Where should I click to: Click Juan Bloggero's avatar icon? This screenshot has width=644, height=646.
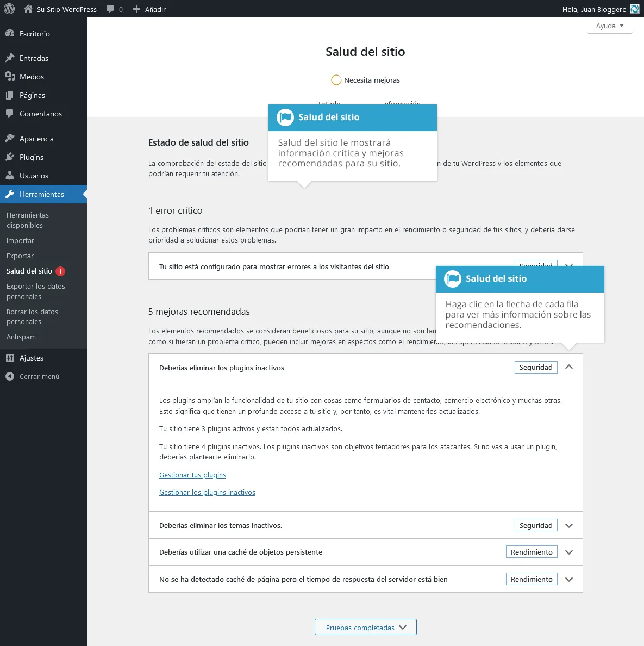pyautogui.click(x=635, y=9)
